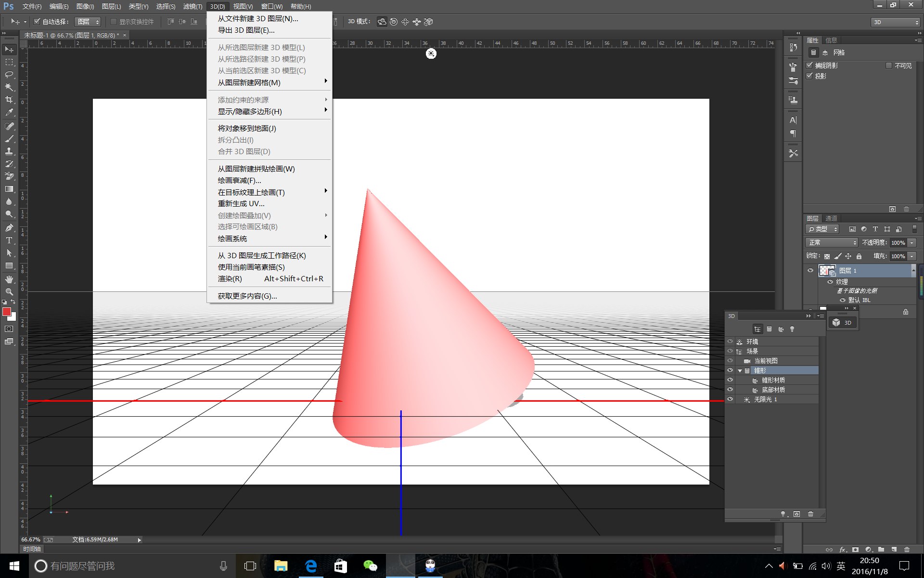924x578 pixels.
Task: Click the 3D rotate object mode icon
Action: click(382, 22)
